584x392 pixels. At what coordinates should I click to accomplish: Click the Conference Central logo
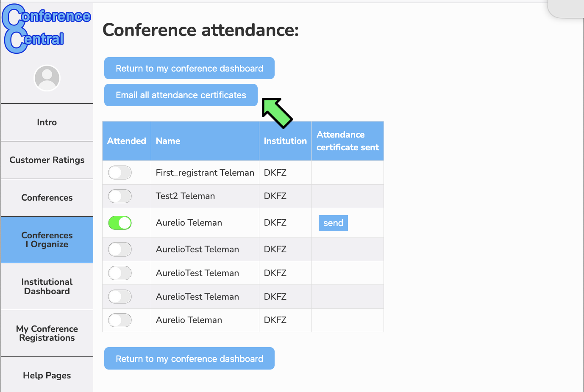pyautogui.click(x=47, y=29)
